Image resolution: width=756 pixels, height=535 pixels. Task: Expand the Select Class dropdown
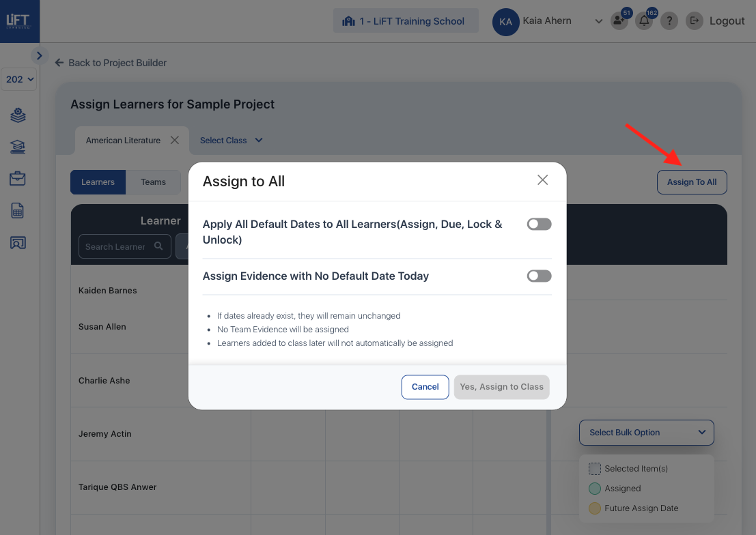231,141
